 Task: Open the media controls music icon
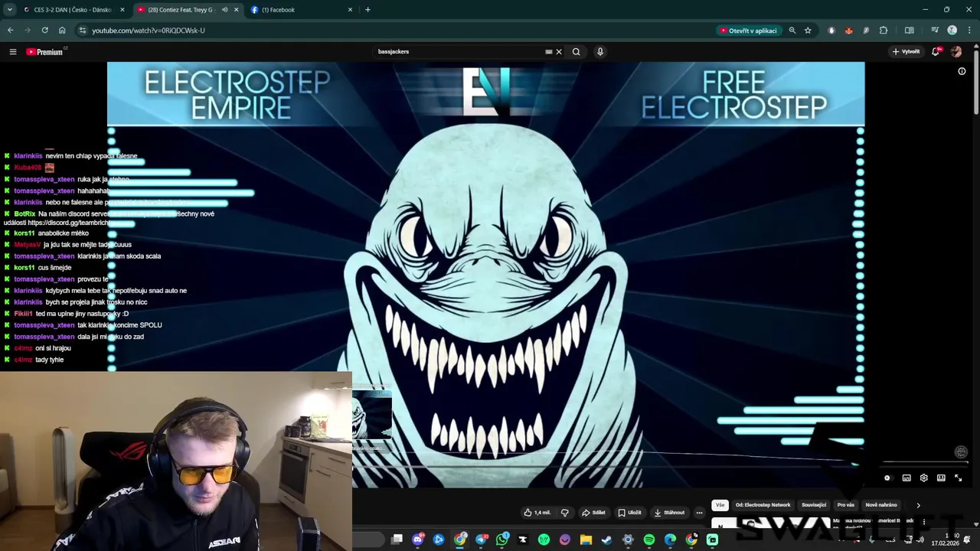click(935, 31)
